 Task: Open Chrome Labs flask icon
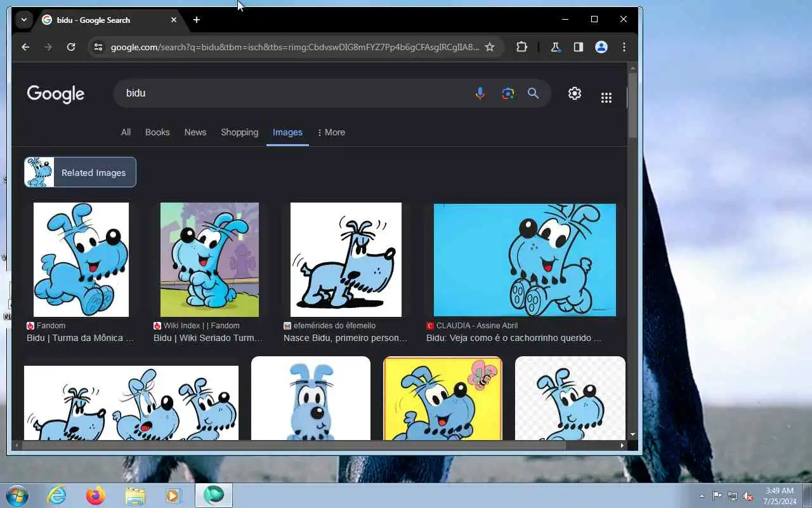tap(556, 47)
